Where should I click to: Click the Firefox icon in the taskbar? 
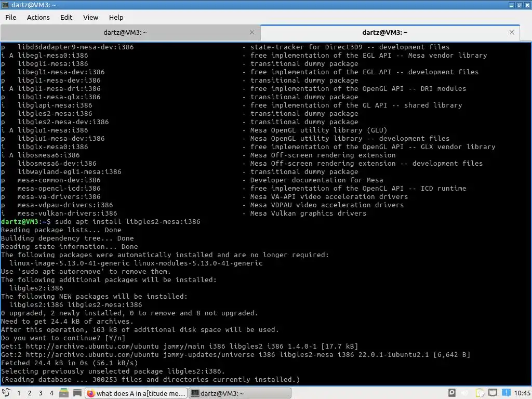pos(90,393)
